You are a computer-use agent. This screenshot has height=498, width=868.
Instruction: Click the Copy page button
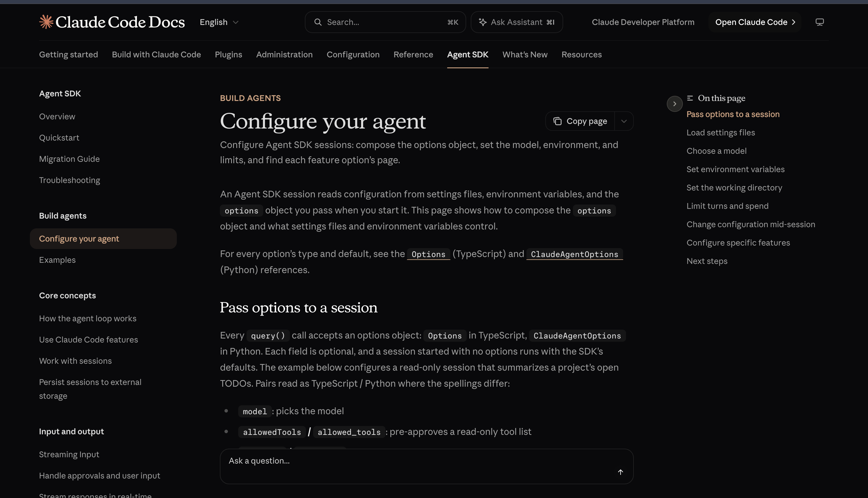point(580,121)
